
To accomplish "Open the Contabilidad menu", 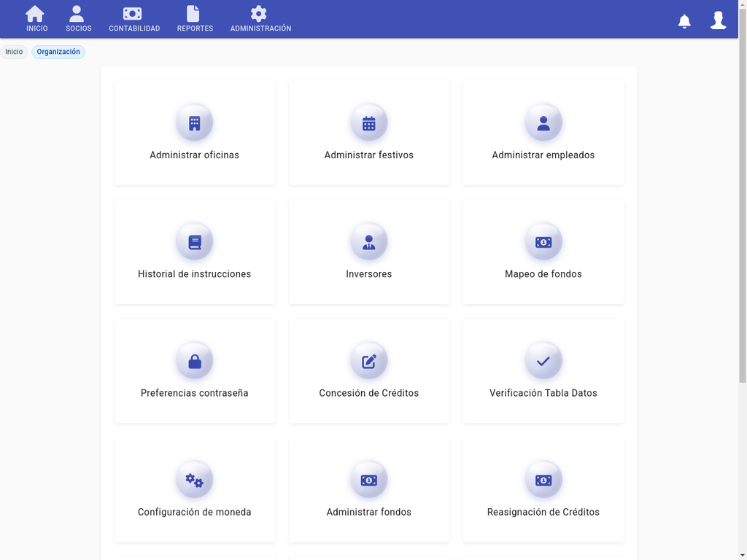I will coord(133,18).
